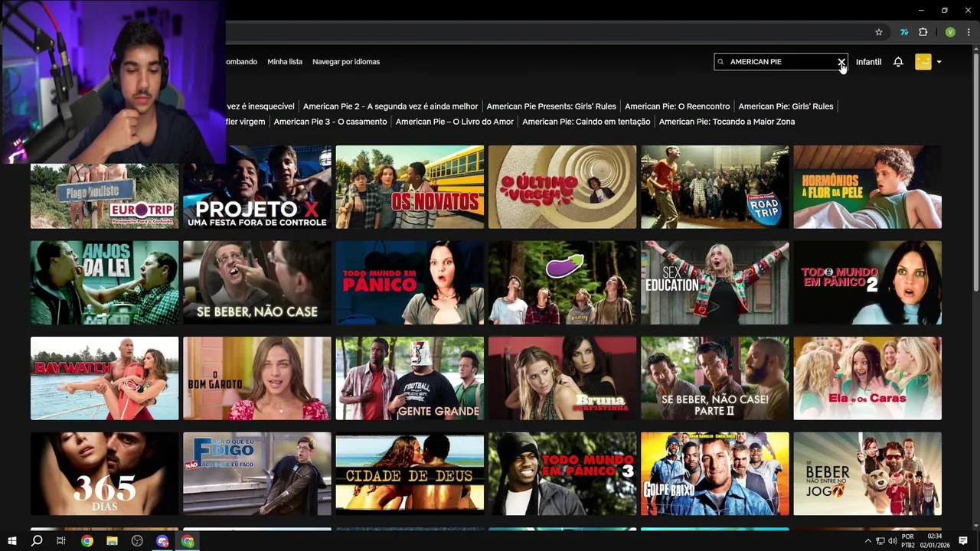The image size is (980, 551).
Task: Select American Pie Presents: Girls' Rules suggestion
Action: click(551, 106)
